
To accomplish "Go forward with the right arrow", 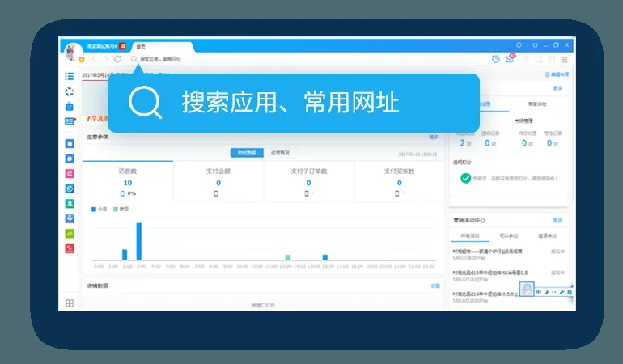I will pyautogui.click(x=106, y=59).
